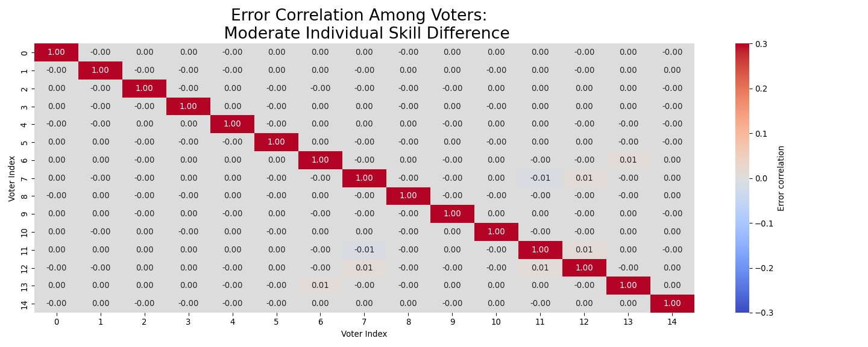
Task: Click the y-axis 'Voter Index' label
Action: pos(12,178)
